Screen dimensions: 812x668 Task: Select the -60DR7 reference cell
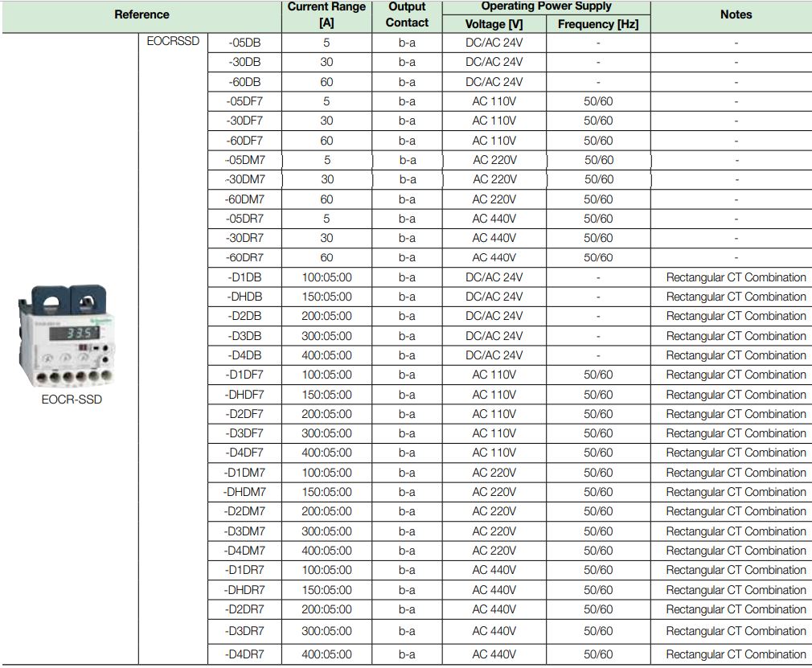coord(244,257)
